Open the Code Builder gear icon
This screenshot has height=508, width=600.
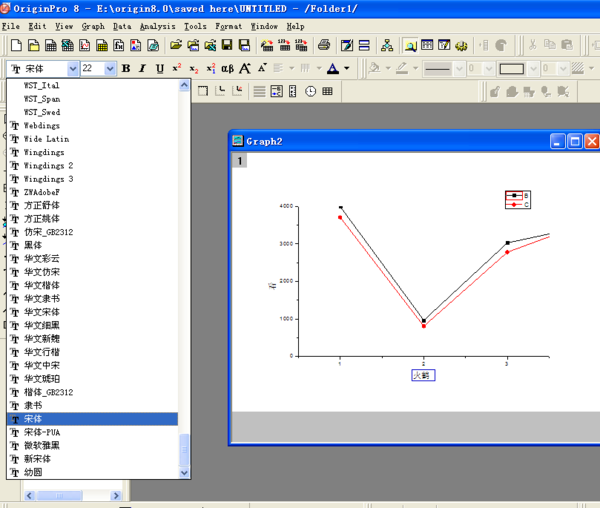click(461, 45)
